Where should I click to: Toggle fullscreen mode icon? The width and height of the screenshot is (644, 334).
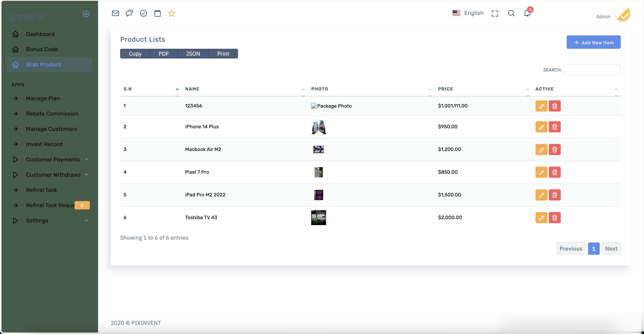(495, 13)
